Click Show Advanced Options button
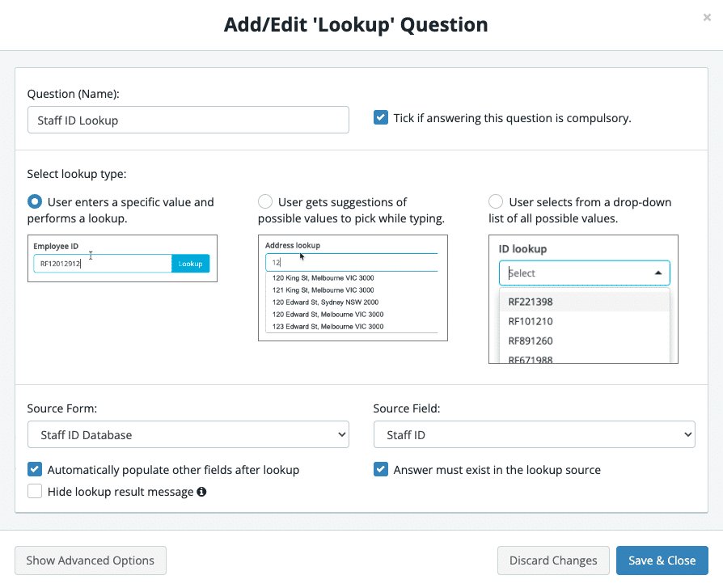Screen dimensions: 723x588 tap(91, 561)
